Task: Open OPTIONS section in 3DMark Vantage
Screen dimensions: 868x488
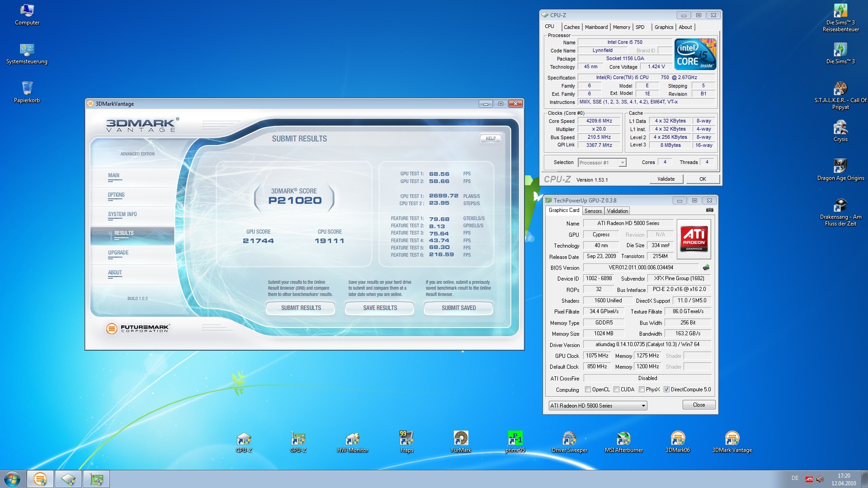Action: tap(132, 197)
